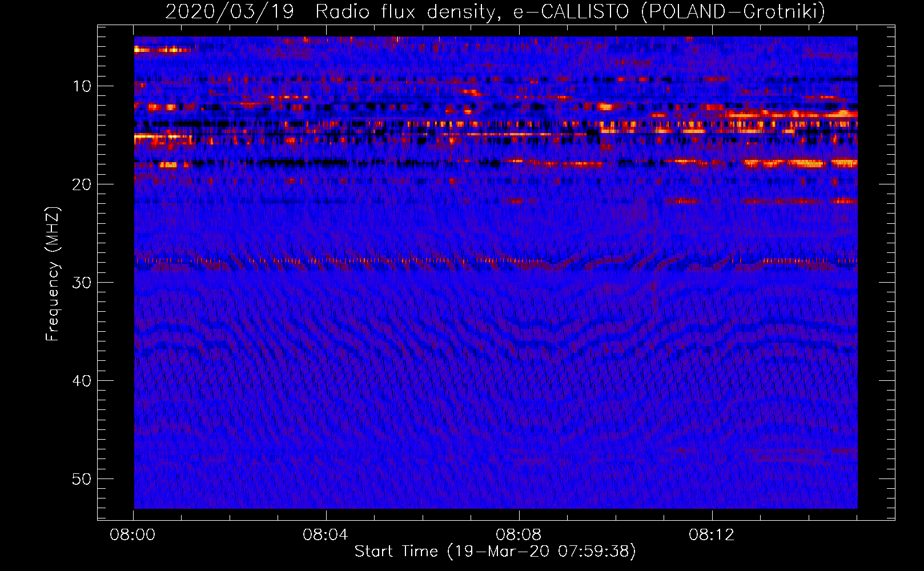Click the 08:08 time tick label

[519, 535]
